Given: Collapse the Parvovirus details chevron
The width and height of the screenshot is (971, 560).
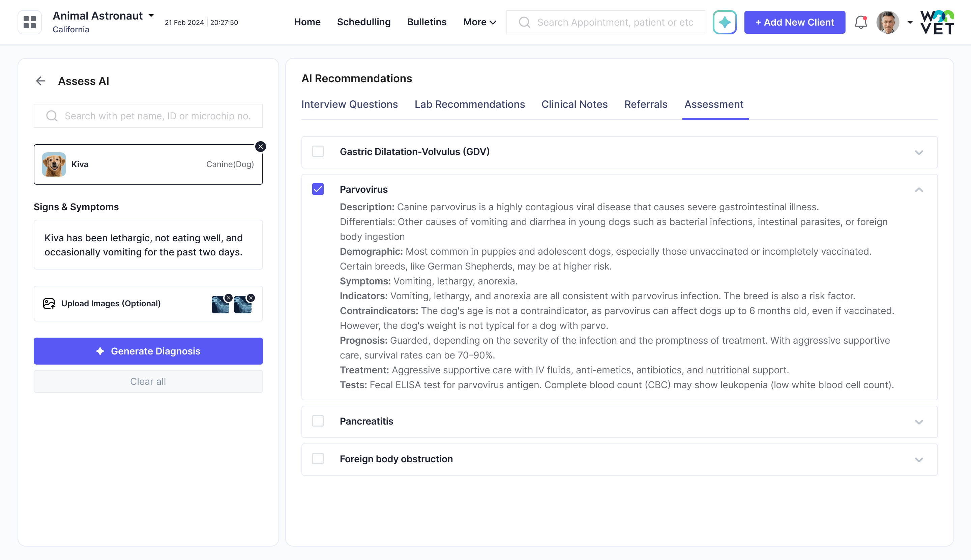Looking at the screenshot, I should coord(919,190).
